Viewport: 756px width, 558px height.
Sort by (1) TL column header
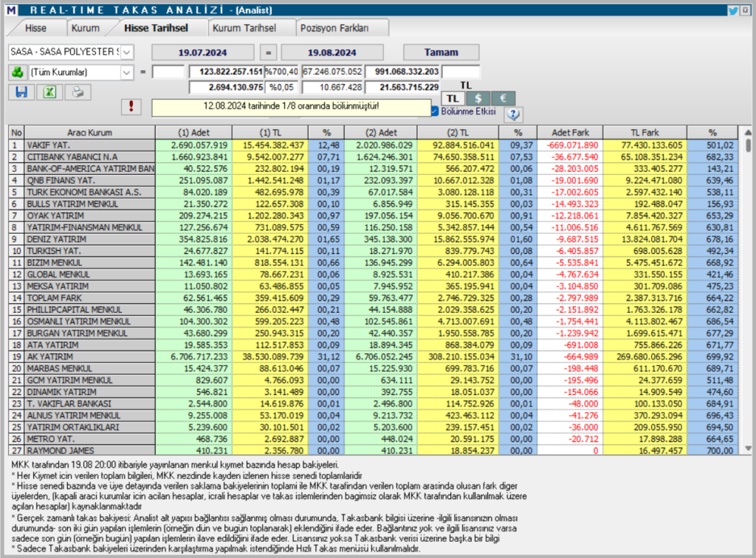[x=270, y=133]
